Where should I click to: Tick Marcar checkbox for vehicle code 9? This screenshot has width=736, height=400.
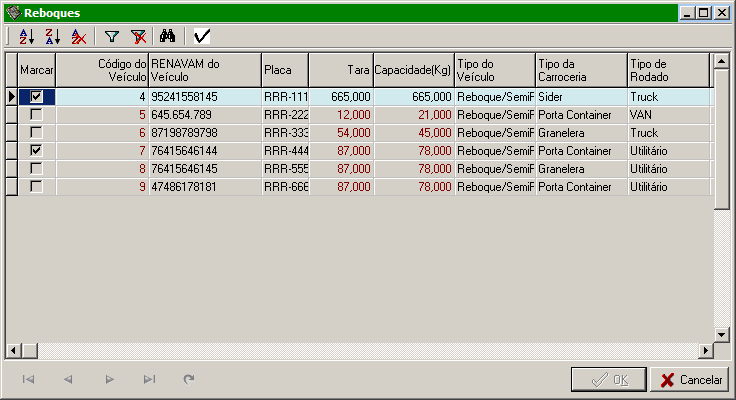point(37,186)
